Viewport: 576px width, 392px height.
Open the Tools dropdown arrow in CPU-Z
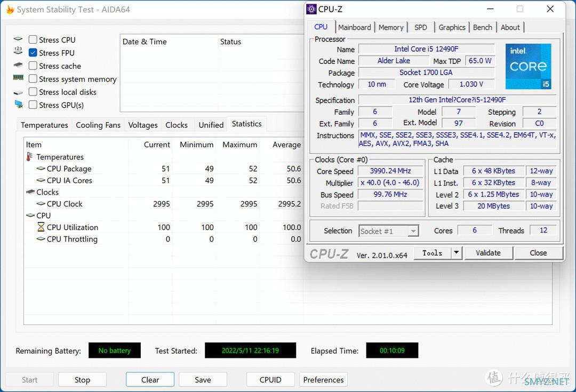pos(456,253)
